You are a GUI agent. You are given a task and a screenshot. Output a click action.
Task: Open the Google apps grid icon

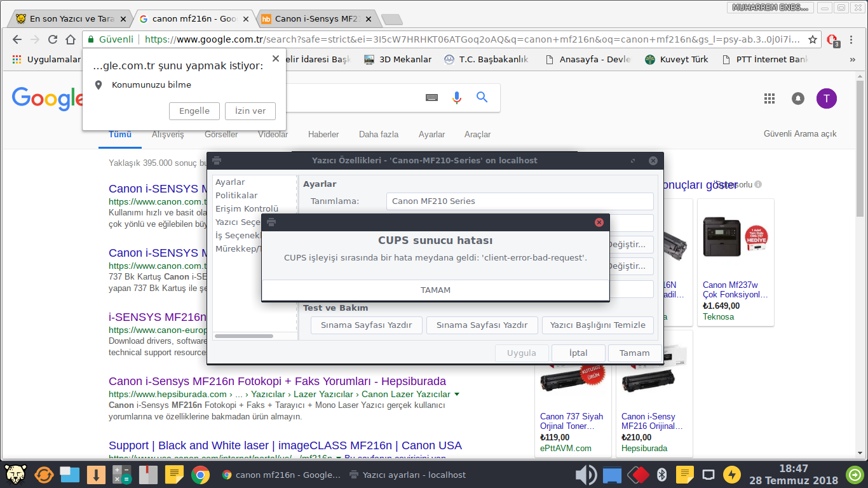(770, 98)
